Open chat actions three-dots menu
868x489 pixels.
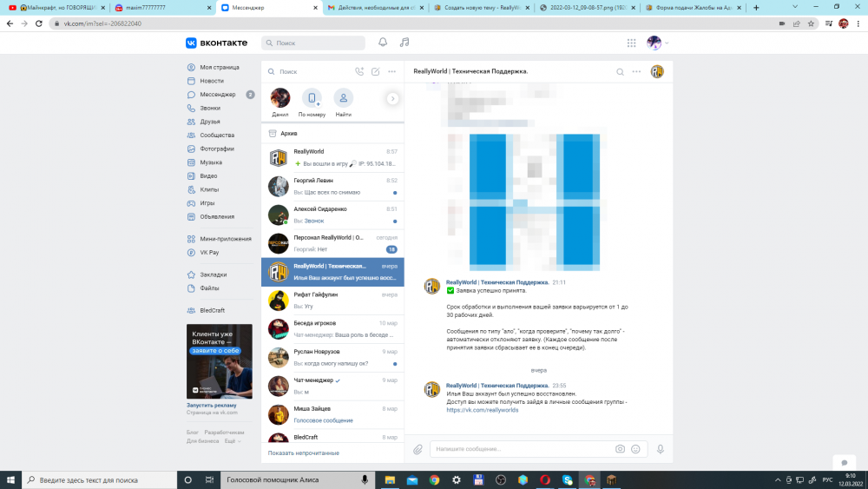pyautogui.click(x=636, y=71)
